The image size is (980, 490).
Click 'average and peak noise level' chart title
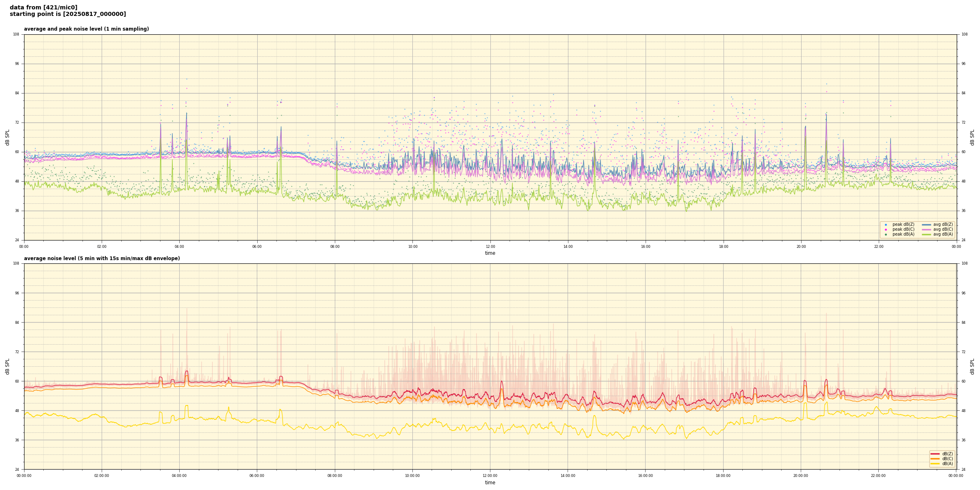86,29
